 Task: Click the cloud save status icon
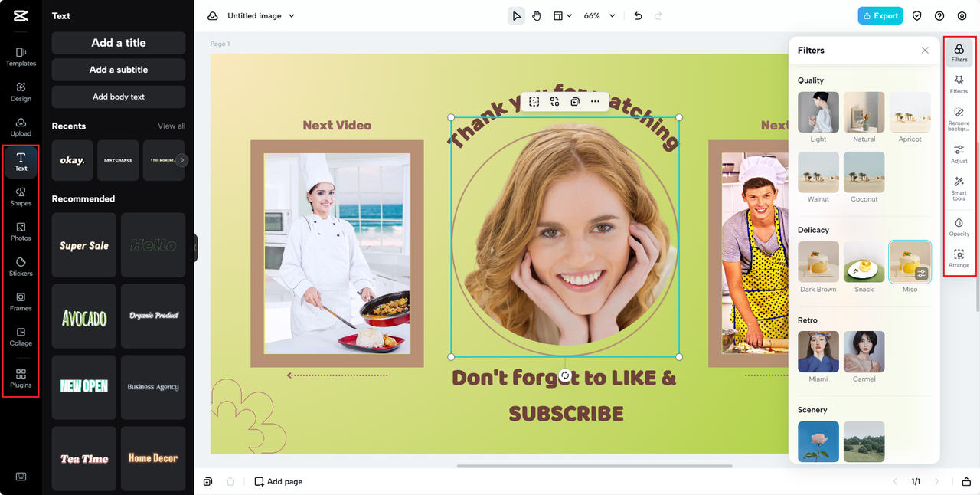coord(213,16)
